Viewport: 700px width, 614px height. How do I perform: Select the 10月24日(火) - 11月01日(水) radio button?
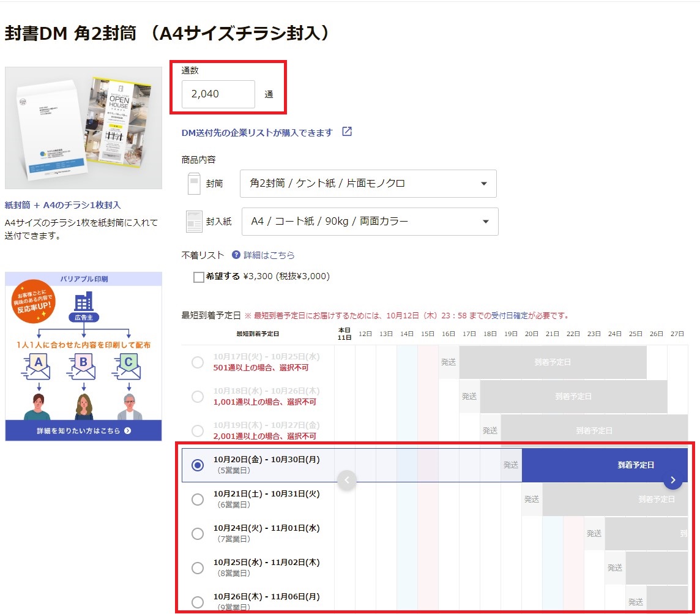click(x=197, y=534)
